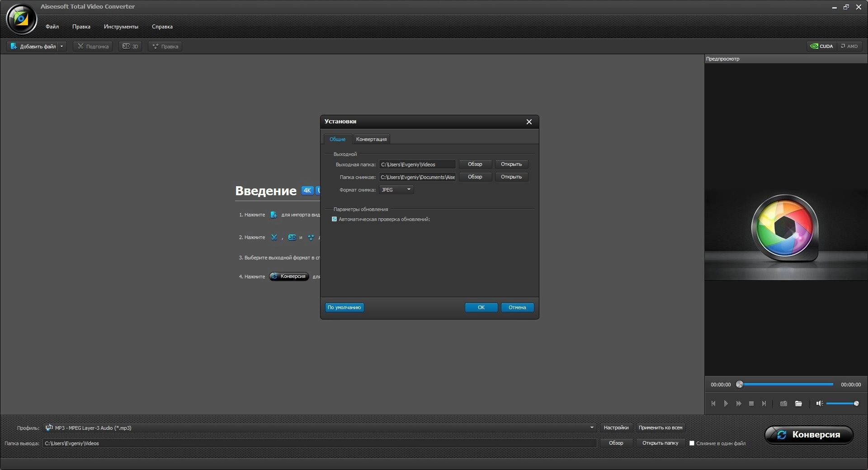
Task: Minimize the application window
Action: tap(834, 7)
